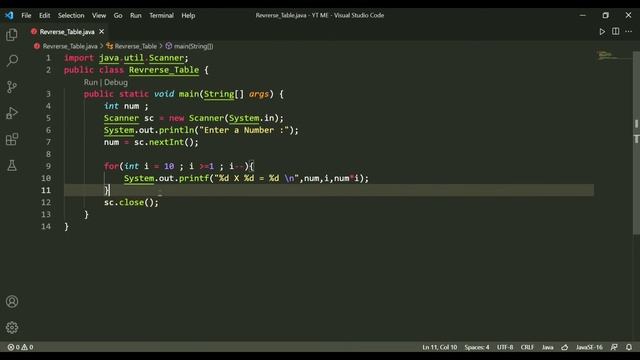The image size is (640, 360).
Task: Expand the Revrerse_Table.java breadcrumb
Action: tap(70, 46)
